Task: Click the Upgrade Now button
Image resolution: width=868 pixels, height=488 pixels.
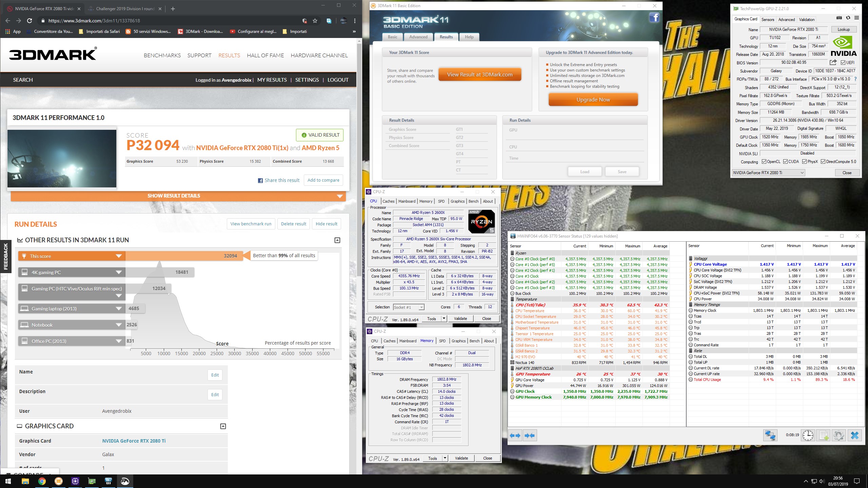Action: coord(593,100)
